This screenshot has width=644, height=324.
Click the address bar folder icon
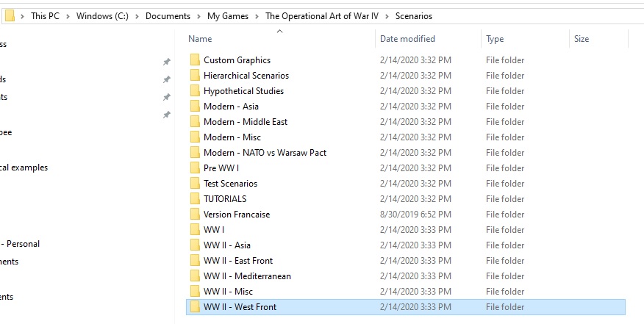[10, 16]
